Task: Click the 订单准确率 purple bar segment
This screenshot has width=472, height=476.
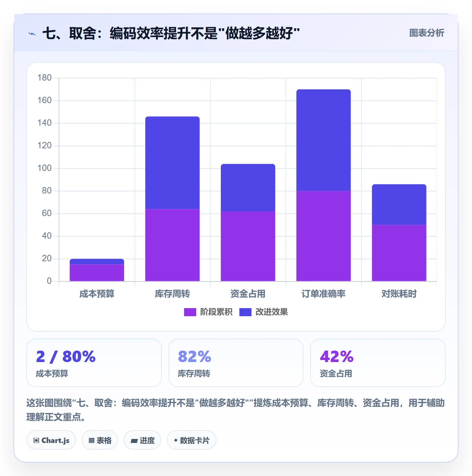Action: pyautogui.click(x=323, y=236)
